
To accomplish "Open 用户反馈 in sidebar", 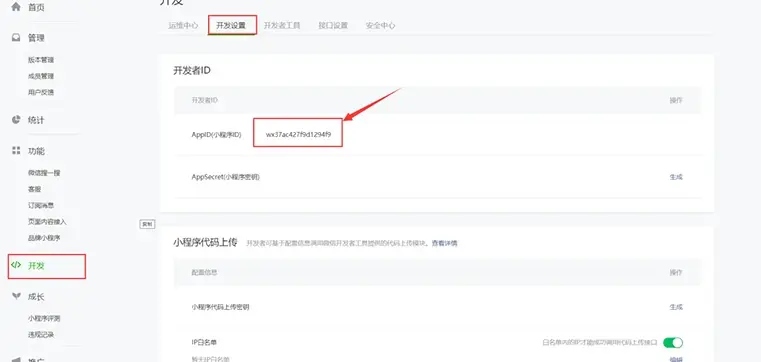I will (x=41, y=92).
